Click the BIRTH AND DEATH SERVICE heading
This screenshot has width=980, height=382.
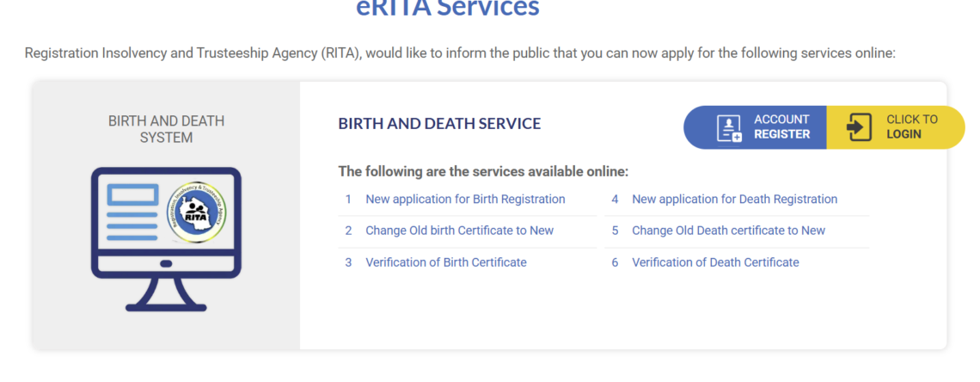(x=439, y=124)
